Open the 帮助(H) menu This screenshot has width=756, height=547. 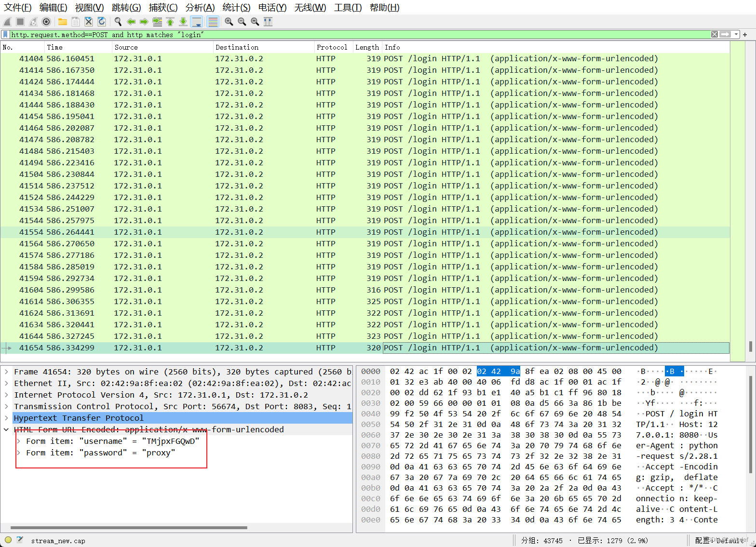coord(385,7)
